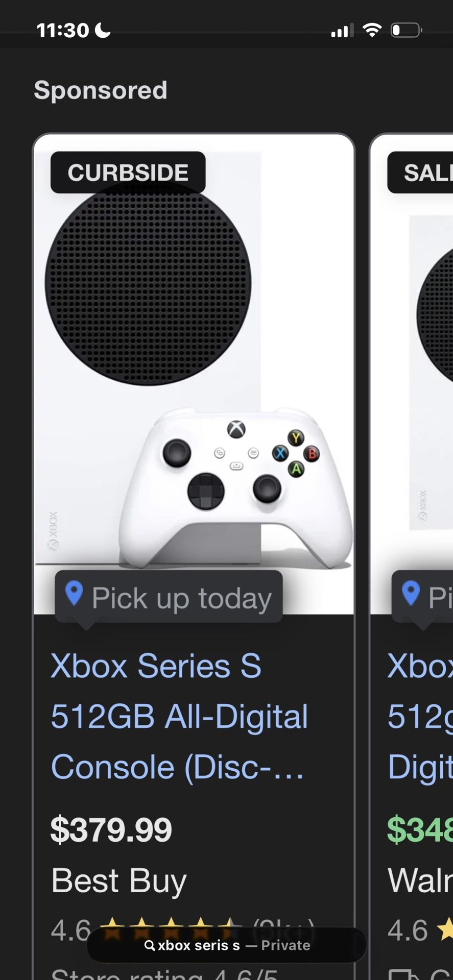This screenshot has height=980, width=453.
Task: Tap the Wi-Fi status icon
Action: 372,30
